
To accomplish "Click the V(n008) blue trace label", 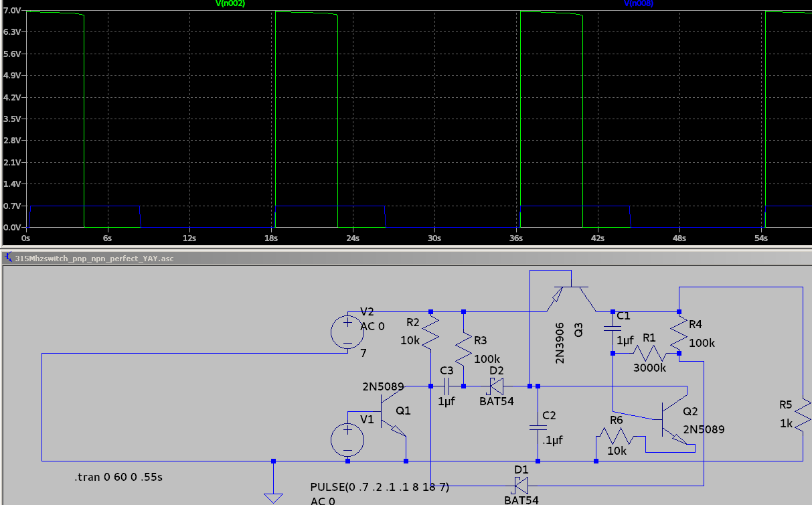I will tap(638, 3).
